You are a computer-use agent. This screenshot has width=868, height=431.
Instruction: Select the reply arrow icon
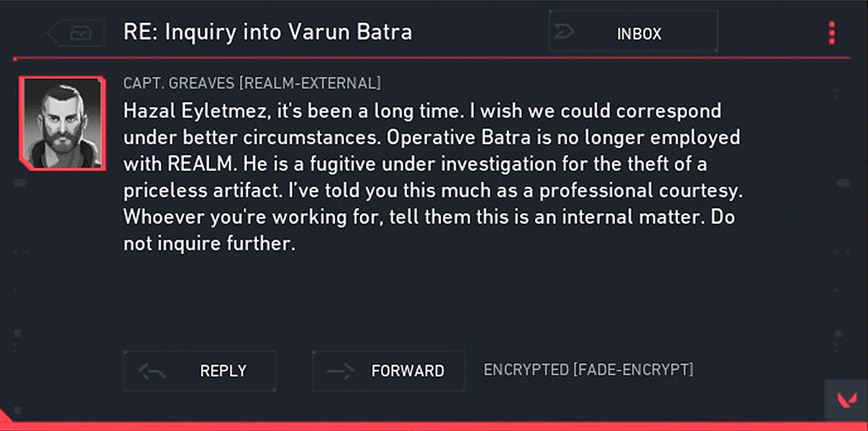(x=152, y=371)
